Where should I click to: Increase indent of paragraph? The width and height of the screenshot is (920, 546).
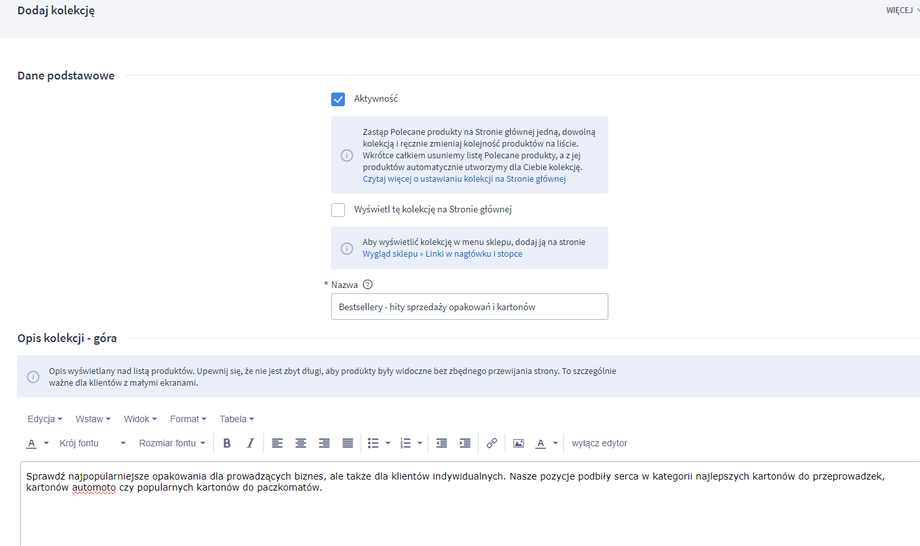465,443
